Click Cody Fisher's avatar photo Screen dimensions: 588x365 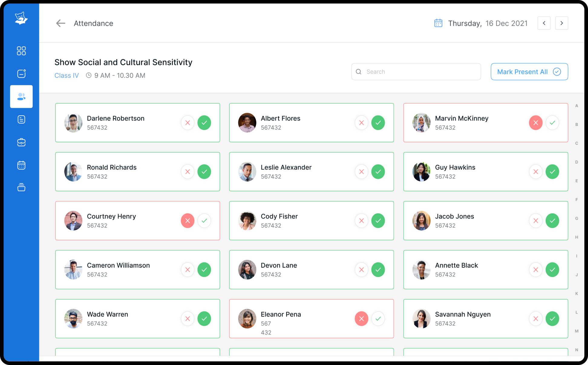[x=247, y=221]
